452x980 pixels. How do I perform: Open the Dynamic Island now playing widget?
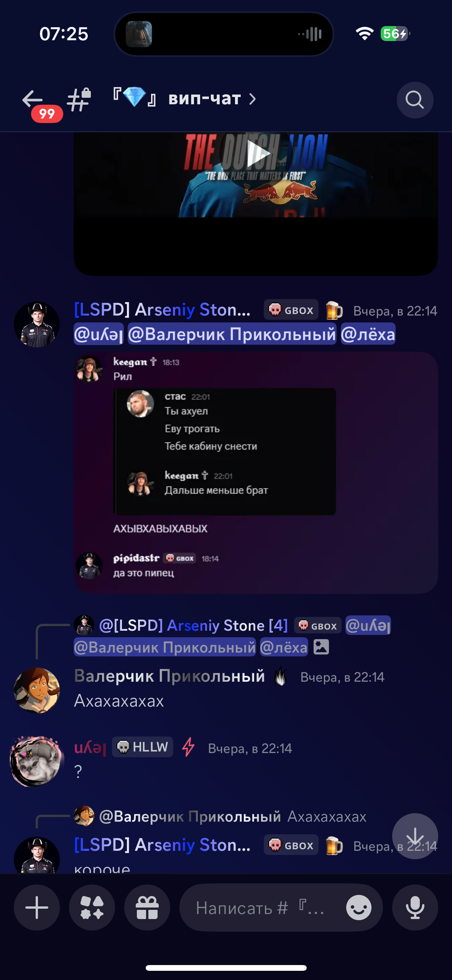pyautogui.click(x=224, y=34)
